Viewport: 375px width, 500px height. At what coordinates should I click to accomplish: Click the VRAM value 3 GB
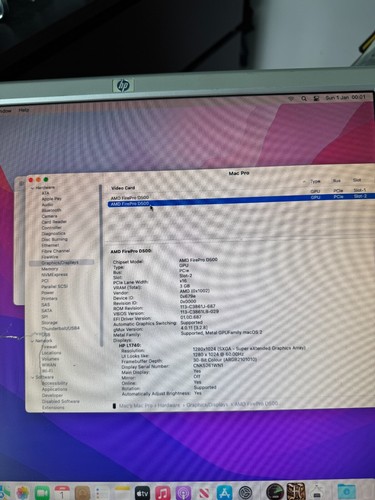185,286
